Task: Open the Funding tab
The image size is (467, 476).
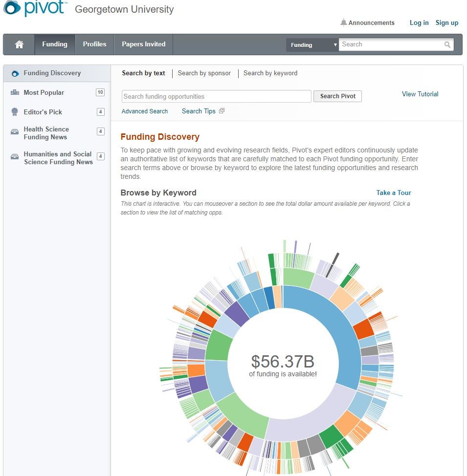Action: tap(55, 44)
